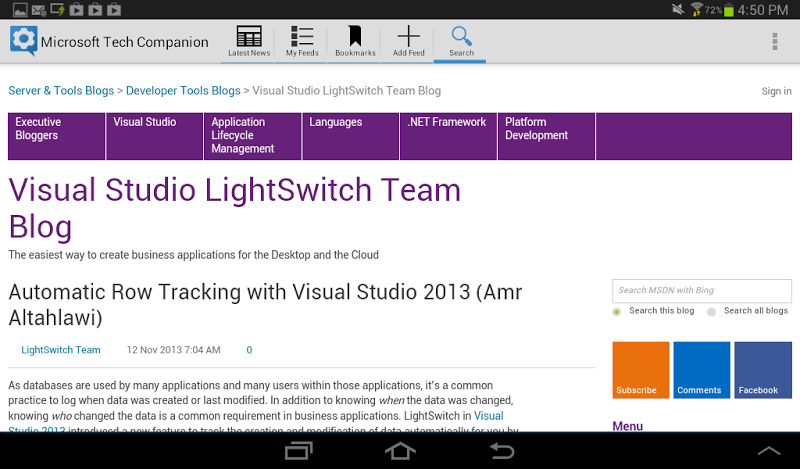Image resolution: width=800 pixels, height=469 pixels.
Task: Click the Sign in link
Action: pyautogui.click(x=776, y=91)
